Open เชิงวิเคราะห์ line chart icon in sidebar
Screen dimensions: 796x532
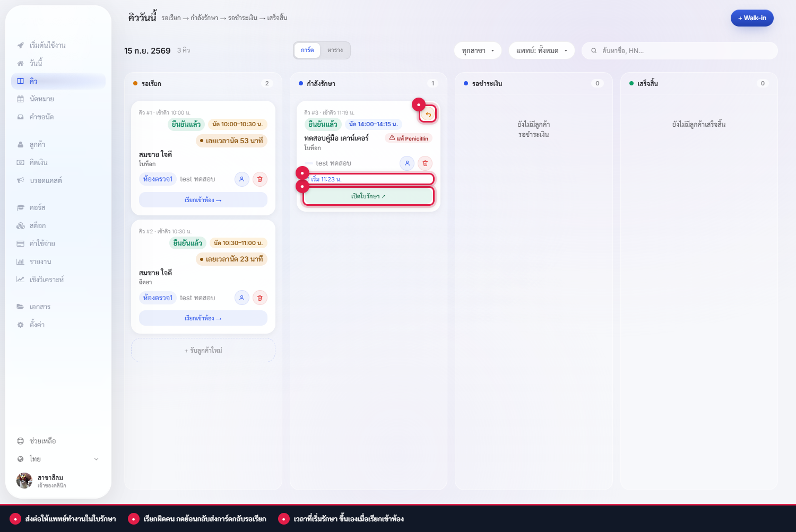(x=20, y=280)
